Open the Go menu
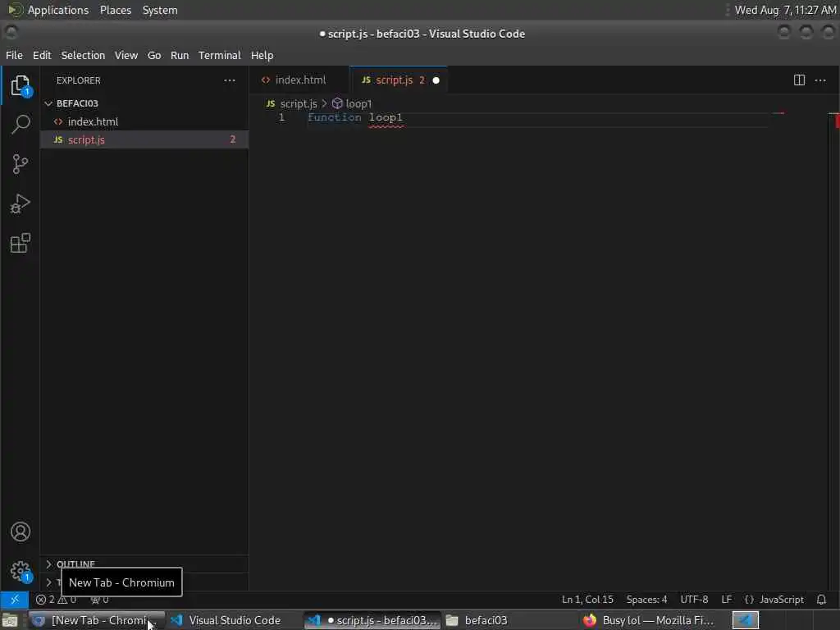This screenshot has height=630, width=840. pyautogui.click(x=154, y=55)
